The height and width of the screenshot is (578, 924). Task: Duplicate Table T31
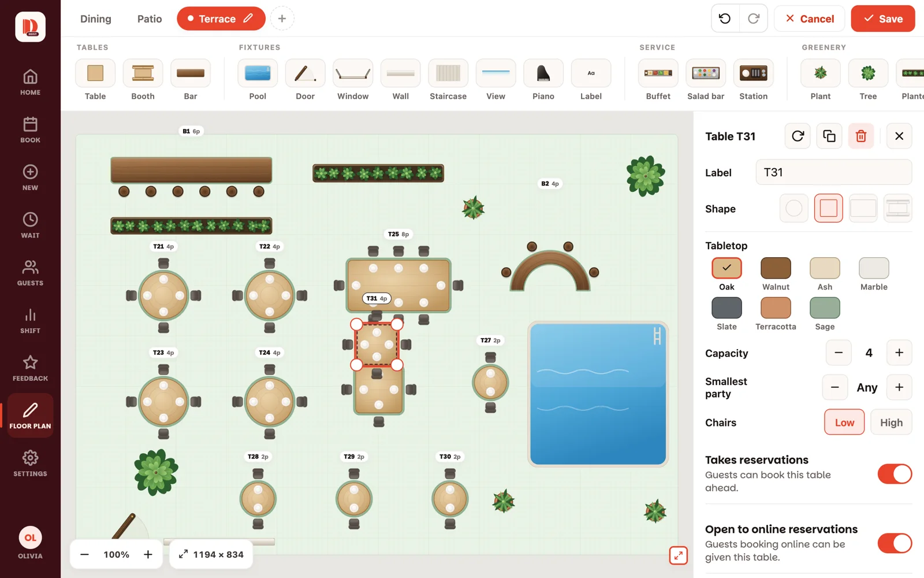(829, 136)
